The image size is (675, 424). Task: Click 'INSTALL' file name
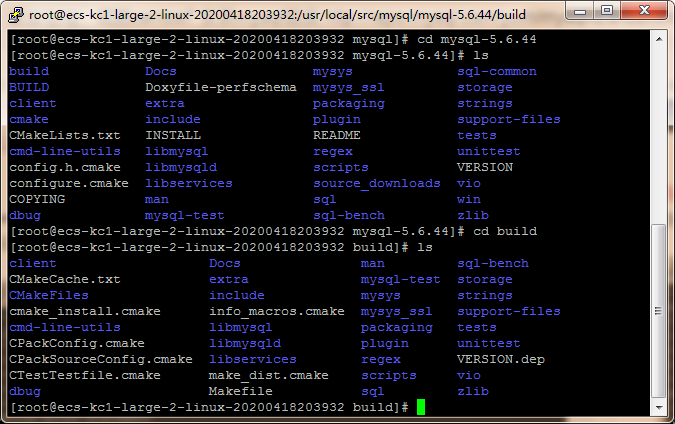click(x=173, y=135)
